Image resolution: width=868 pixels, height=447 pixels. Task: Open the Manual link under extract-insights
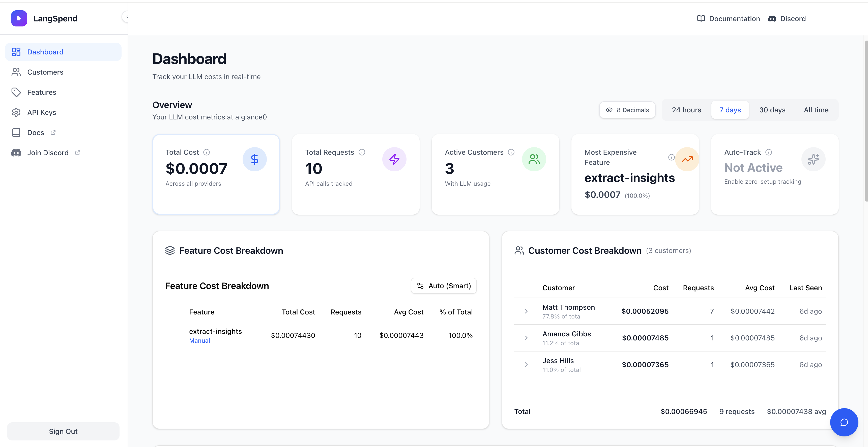pyautogui.click(x=199, y=340)
